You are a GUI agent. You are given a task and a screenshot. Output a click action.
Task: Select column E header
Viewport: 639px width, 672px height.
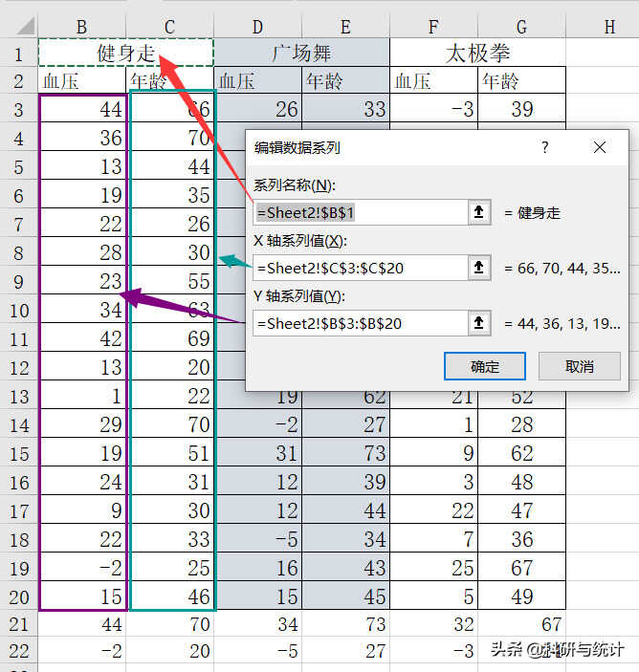tap(345, 27)
